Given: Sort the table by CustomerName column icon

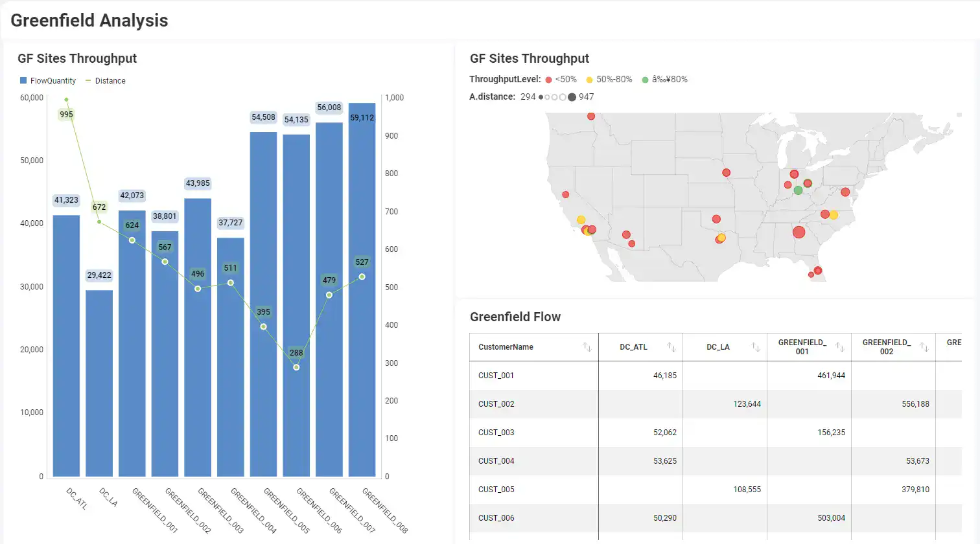Looking at the screenshot, I should tap(587, 347).
